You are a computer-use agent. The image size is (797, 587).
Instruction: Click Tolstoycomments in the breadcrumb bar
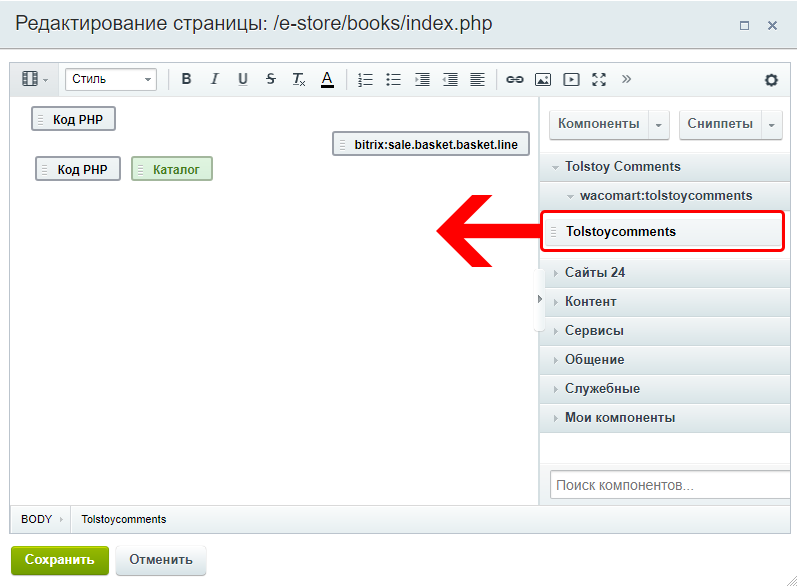124,519
